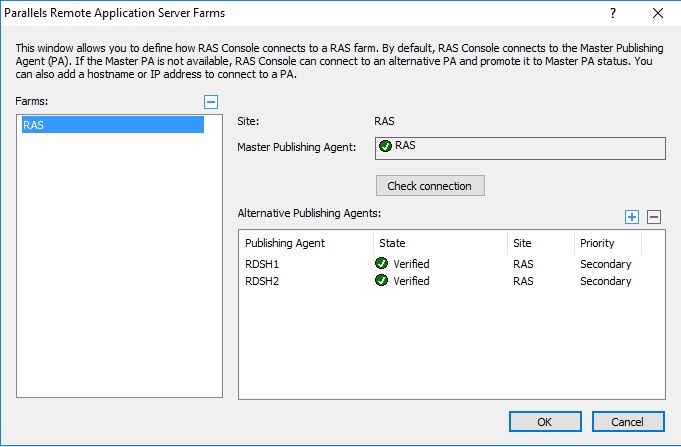Open the help question mark in the title bar
Viewport: 681px width, 447px height.
[612, 13]
